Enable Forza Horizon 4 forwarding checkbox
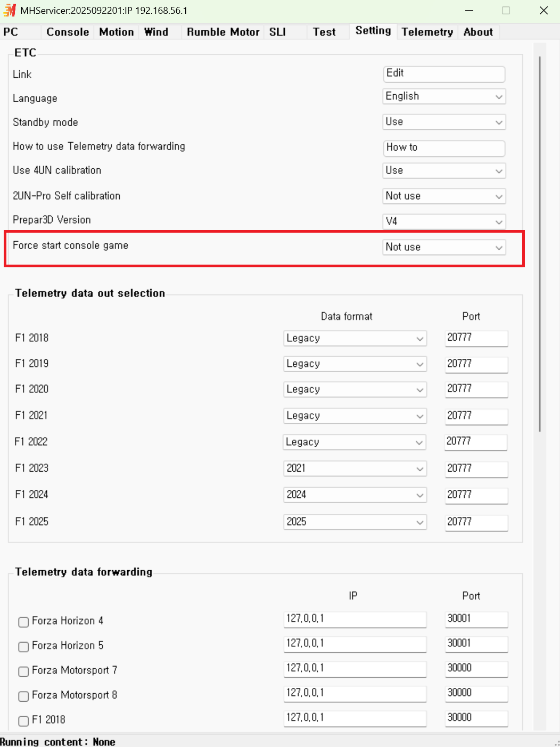This screenshot has width=560, height=747. tap(23, 622)
